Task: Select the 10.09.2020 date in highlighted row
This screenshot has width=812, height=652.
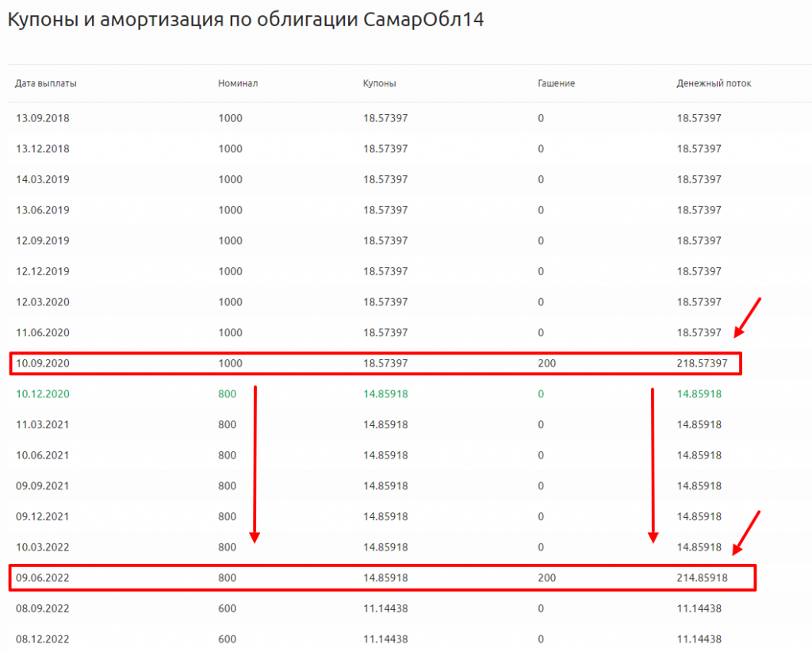Action: (x=43, y=363)
